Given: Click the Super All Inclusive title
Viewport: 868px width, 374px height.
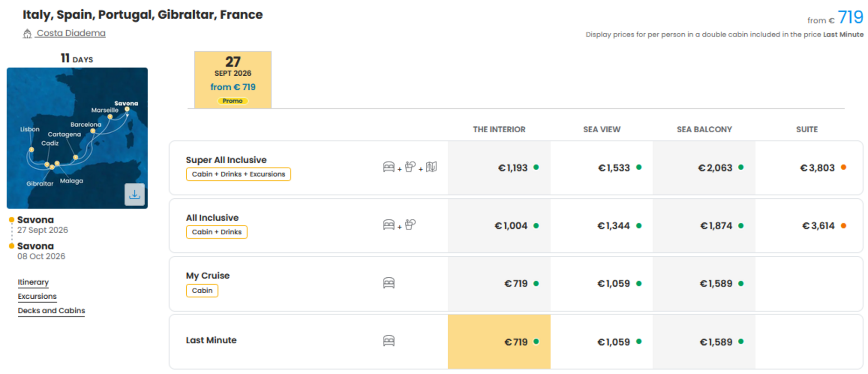Looking at the screenshot, I should 226,160.
